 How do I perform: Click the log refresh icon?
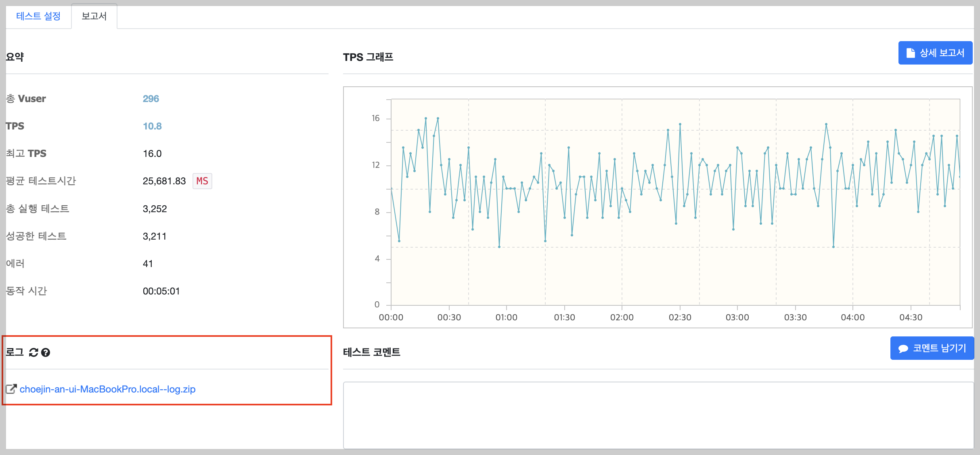[x=34, y=353]
